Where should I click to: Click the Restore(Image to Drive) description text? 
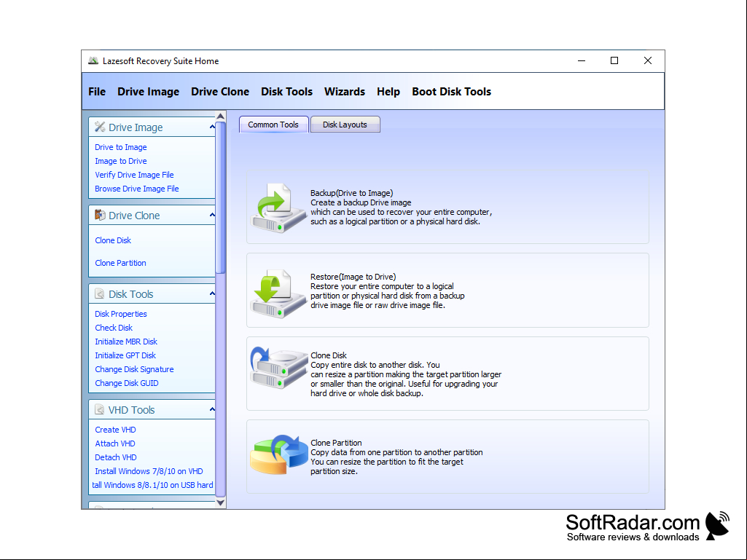coord(387,291)
